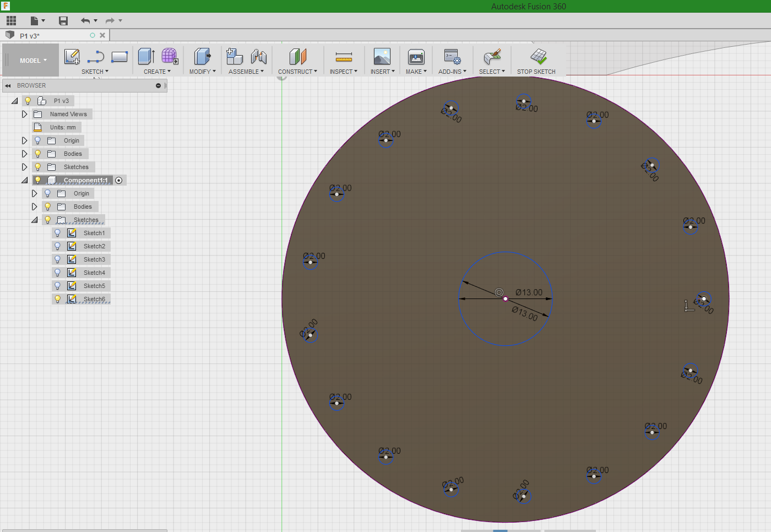Collapse Sketches under Component1:1
This screenshot has width=771, height=532.
[x=34, y=220]
